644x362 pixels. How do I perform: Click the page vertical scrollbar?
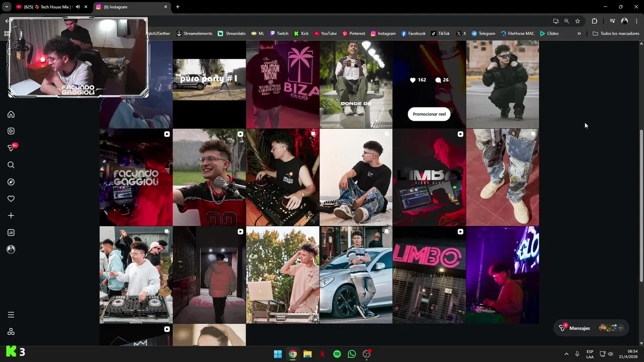coord(641,206)
